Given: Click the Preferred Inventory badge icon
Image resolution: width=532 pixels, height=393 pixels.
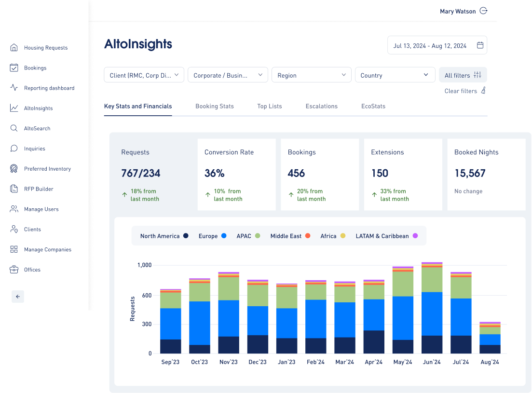Looking at the screenshot, I should (x=14, y=168).
